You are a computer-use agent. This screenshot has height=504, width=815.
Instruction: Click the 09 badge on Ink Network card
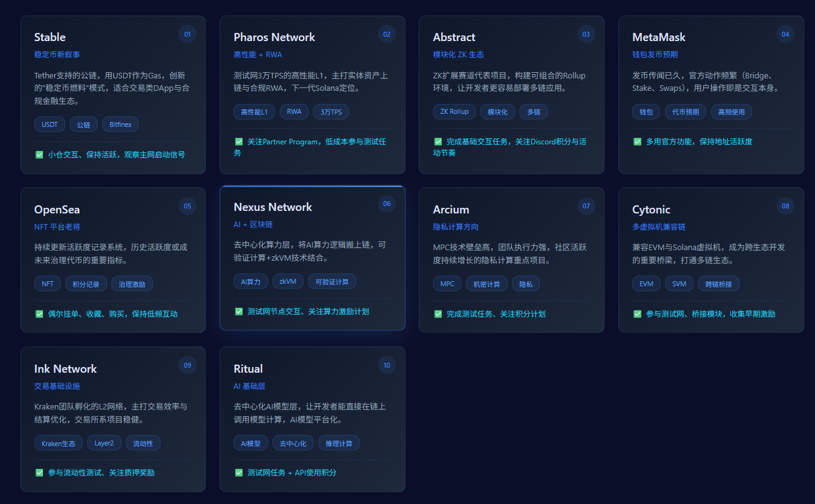[187, 365]
